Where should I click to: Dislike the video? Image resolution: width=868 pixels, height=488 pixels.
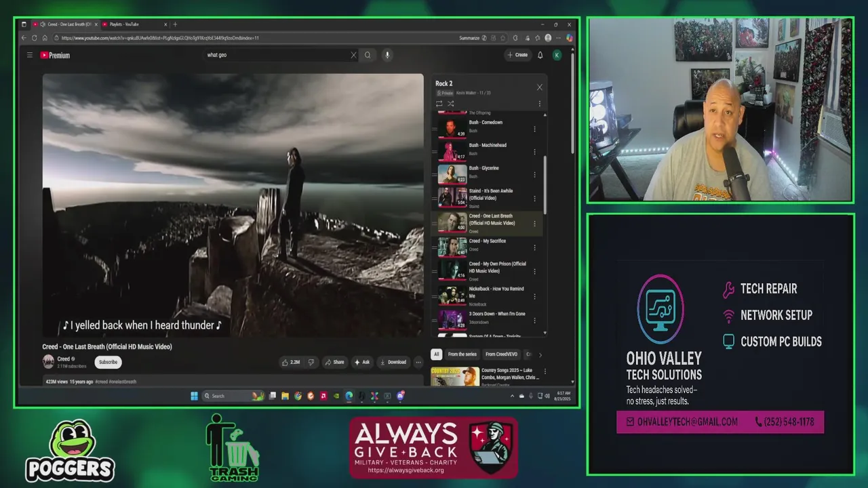click(x=311, y=362)
